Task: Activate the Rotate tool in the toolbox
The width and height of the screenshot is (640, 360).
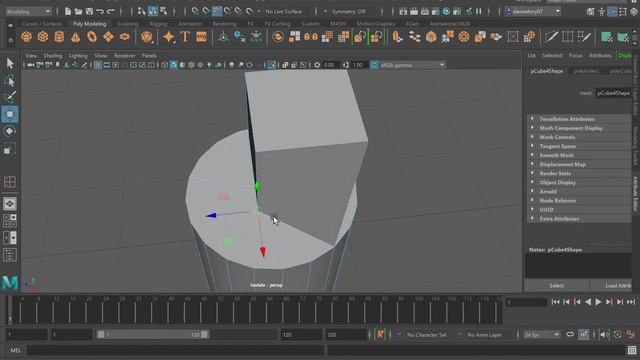Action: (x=10, y=131)
